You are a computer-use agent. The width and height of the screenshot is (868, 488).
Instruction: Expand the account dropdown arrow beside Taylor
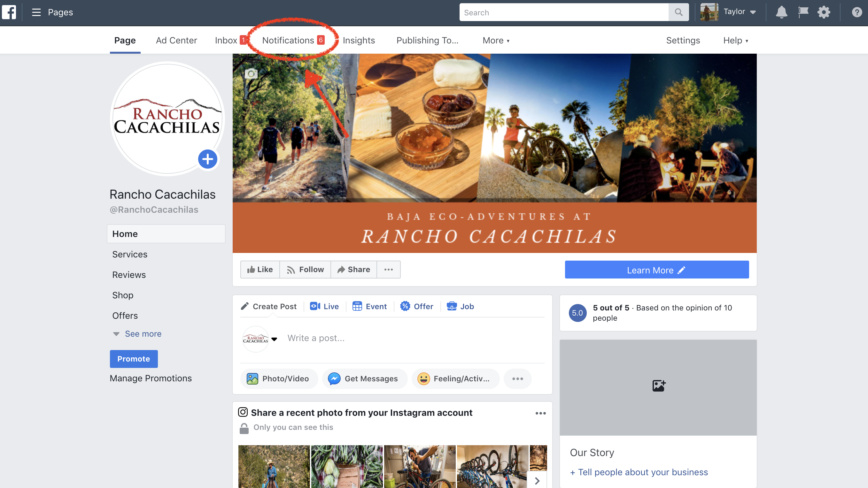(x=753, y=12)
